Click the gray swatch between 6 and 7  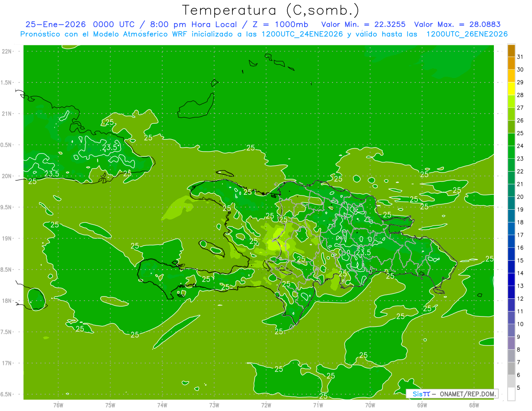[511, 368]
